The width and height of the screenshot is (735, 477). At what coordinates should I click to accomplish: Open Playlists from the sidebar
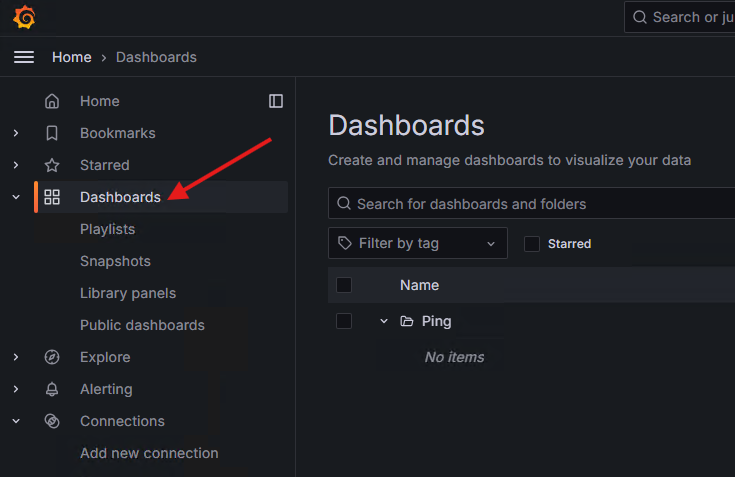107,229
